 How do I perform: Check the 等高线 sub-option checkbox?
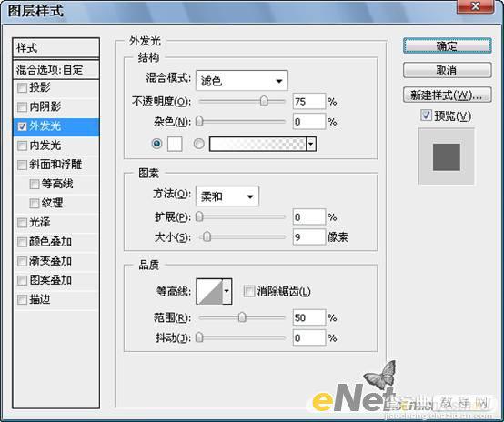click(x=35, y=184)
